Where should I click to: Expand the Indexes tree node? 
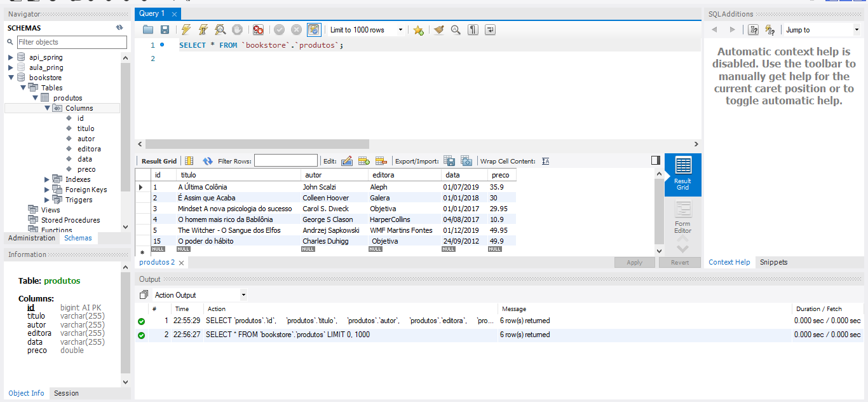tap(45, 179)
